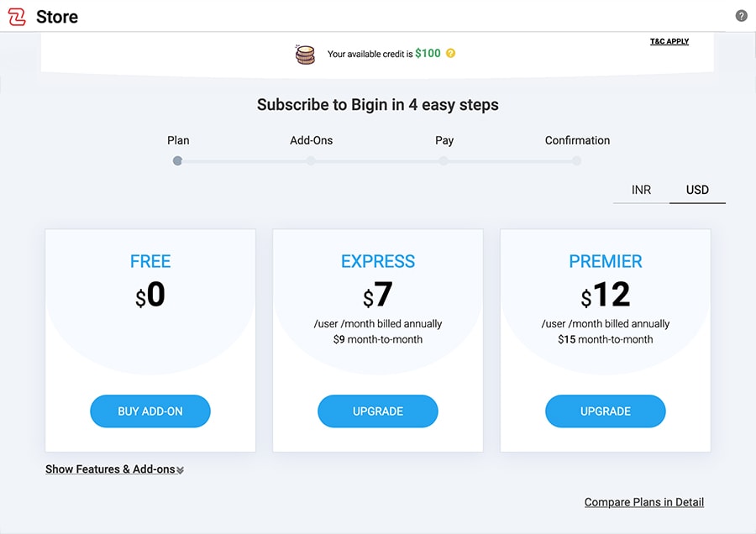Switch currency to INR
The width and height of the screenshot is (756, 534).
tap(641, 190)
